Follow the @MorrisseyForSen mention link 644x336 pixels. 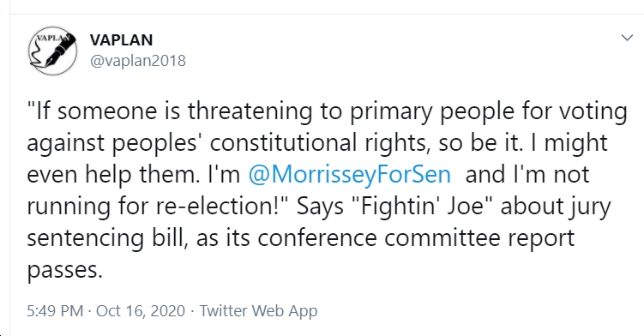pos(350,174)
